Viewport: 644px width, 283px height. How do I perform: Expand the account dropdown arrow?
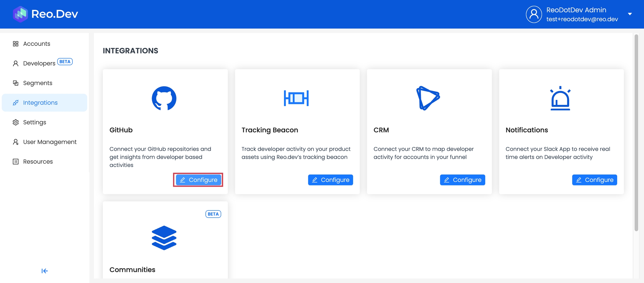(630, 14)
